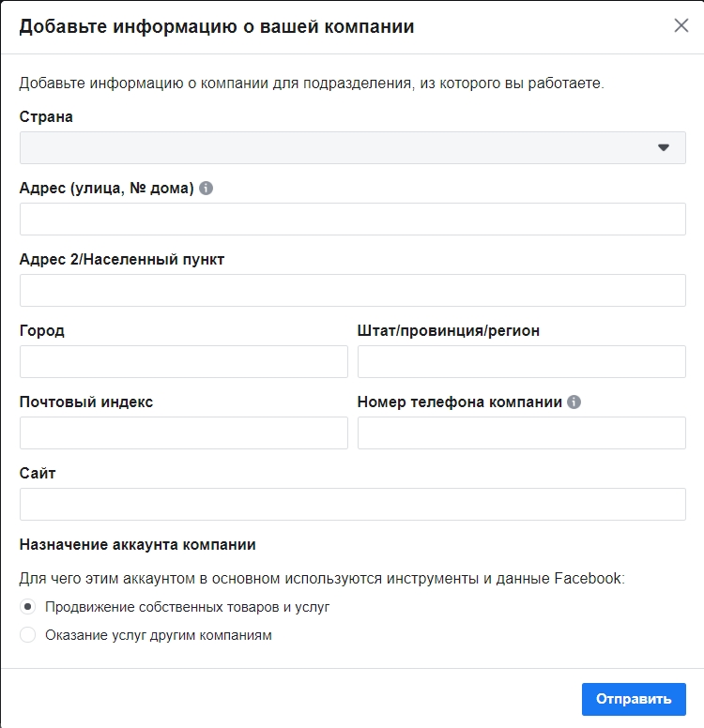Viewport: 704px width, 728px height.
Task: Focus the Сайт website field
Action: tap(353, 504)
